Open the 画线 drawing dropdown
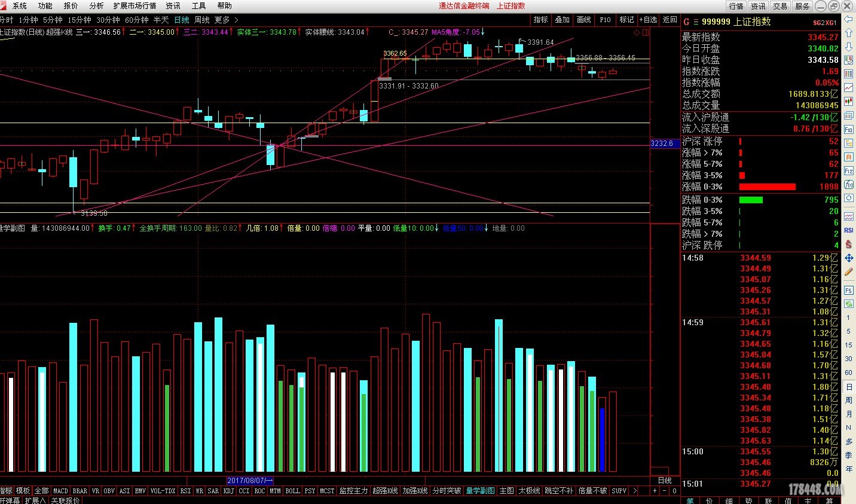Viewport: 856px width, 504px height. pos(584,20)
